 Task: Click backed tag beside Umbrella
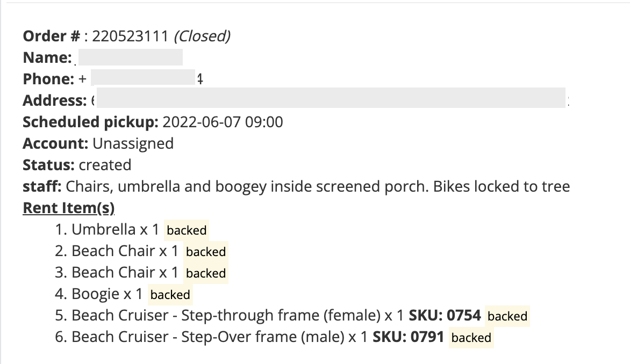click(187, 230)
